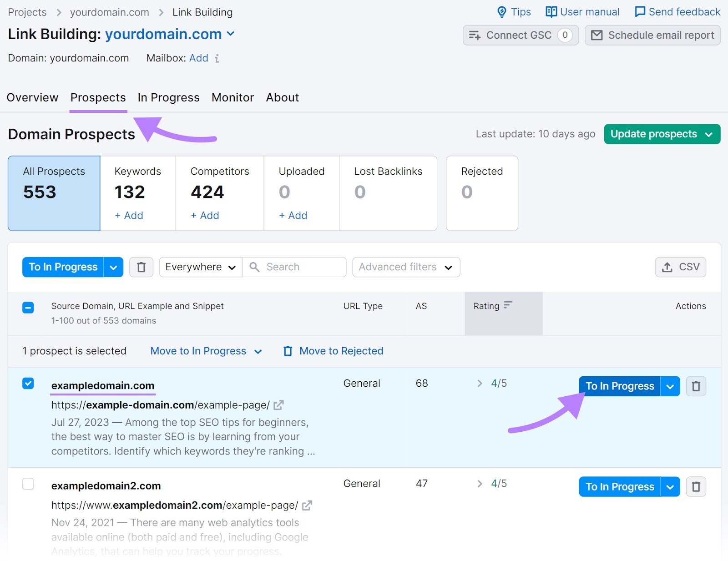Screen dimensions: 728x566
Task: Click the Send feedback speech bubble icon
Action: 640,12
